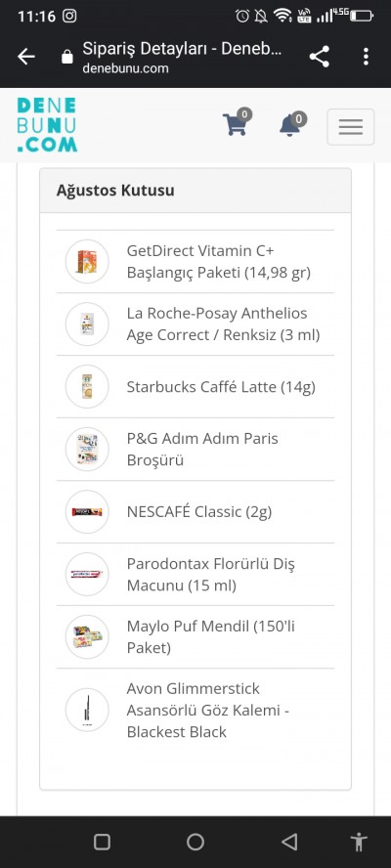Open the shopping cart icon
This screenshot has height=868, width=391.
point(237,123)
